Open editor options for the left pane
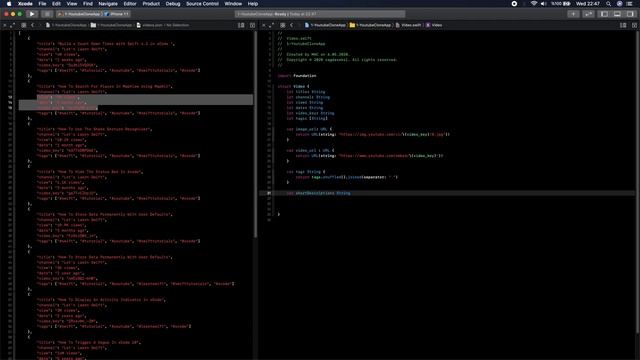 (x=241, y=25)
